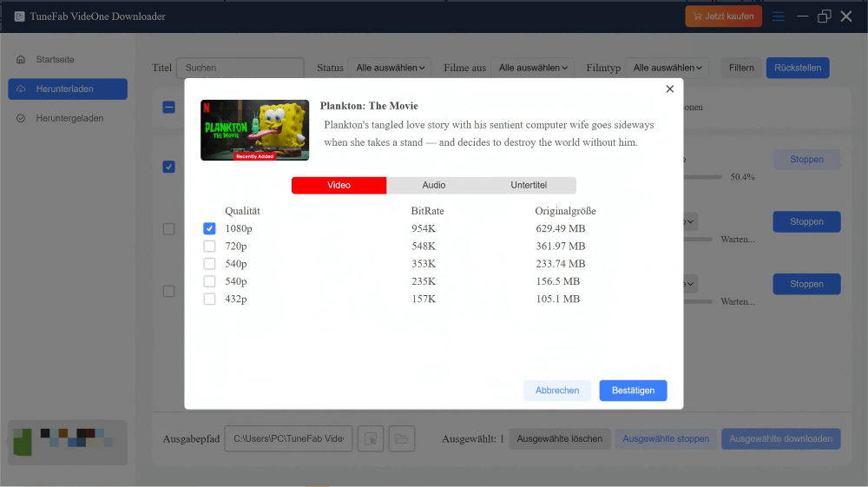Viewport: 868px width, 487px height.
Task: Click the 954K bitrate value
Action: click(424, 228)
